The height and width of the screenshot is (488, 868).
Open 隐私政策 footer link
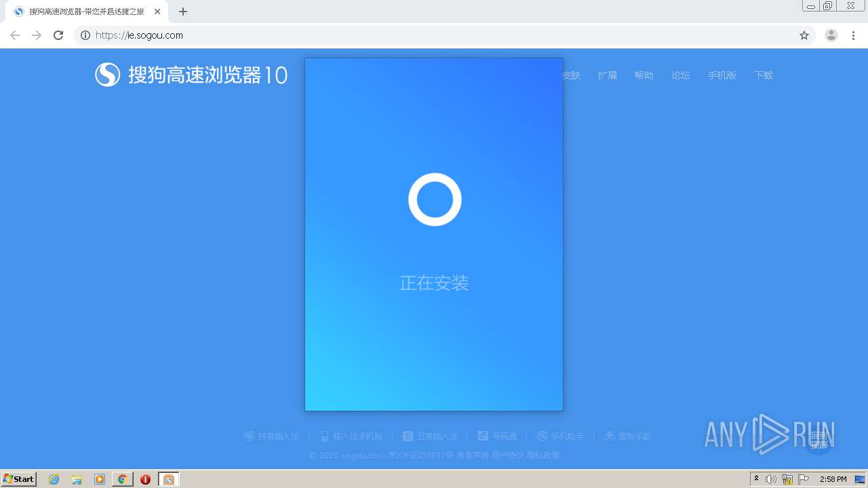[543, 455]
